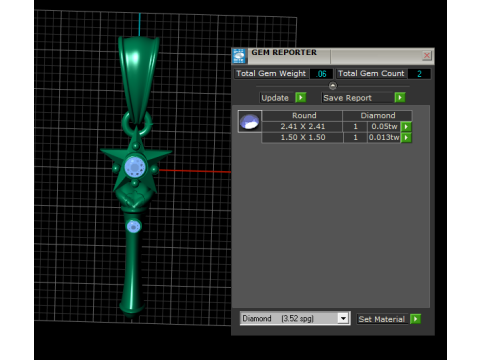
Task: Click the 0.013tw weight cell
Action: pyautogui.click(x=384, y=138)
